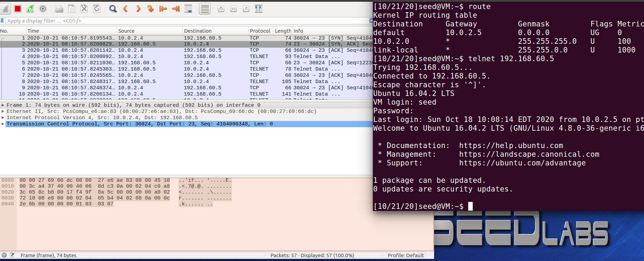Focus the display filter input field
This screenshot has height=261, width=644.
(187, 21)
